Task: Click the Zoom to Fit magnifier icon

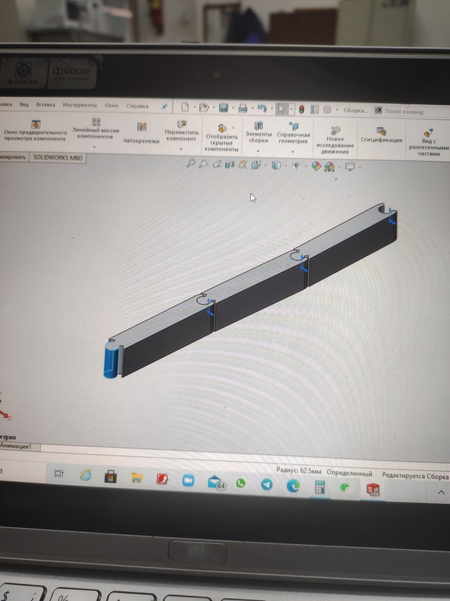Action: click(x=191, y=164)
